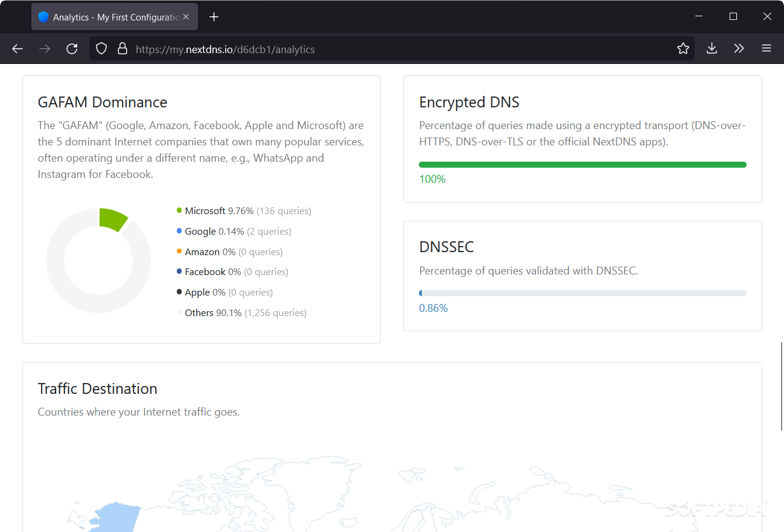Open the Downloads panel
This screenshot has height=532, width=784.
[712, 49]
